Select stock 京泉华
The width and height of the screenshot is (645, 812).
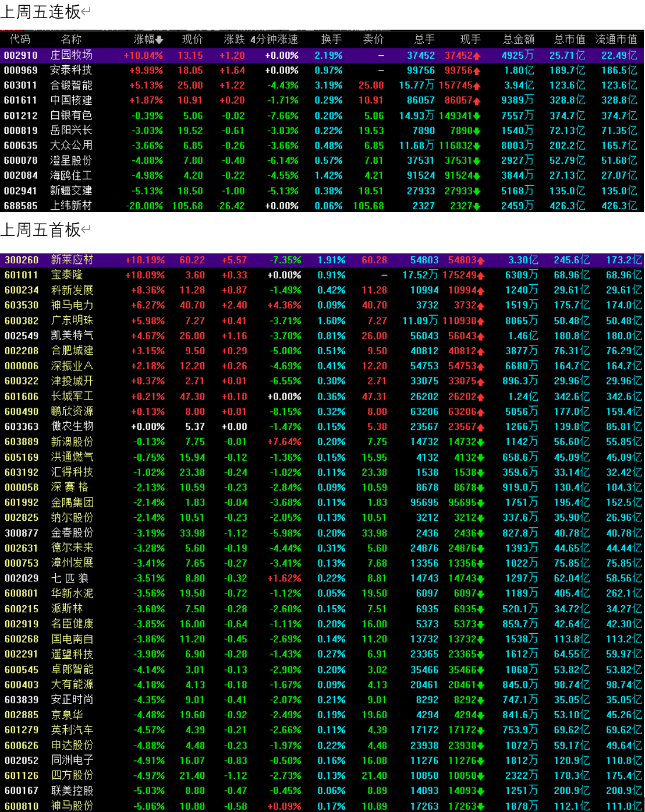point(67,715)
